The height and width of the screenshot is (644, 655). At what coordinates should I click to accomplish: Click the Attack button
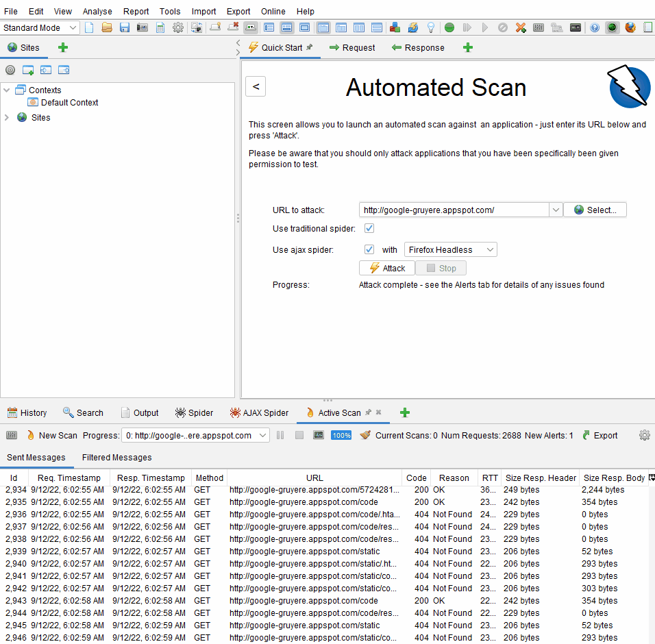coord(387,268)
